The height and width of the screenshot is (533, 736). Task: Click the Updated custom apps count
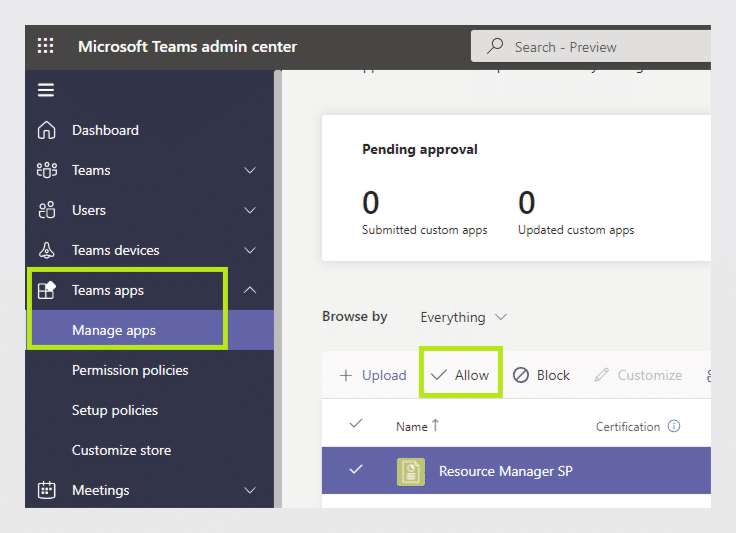(527, 203)
